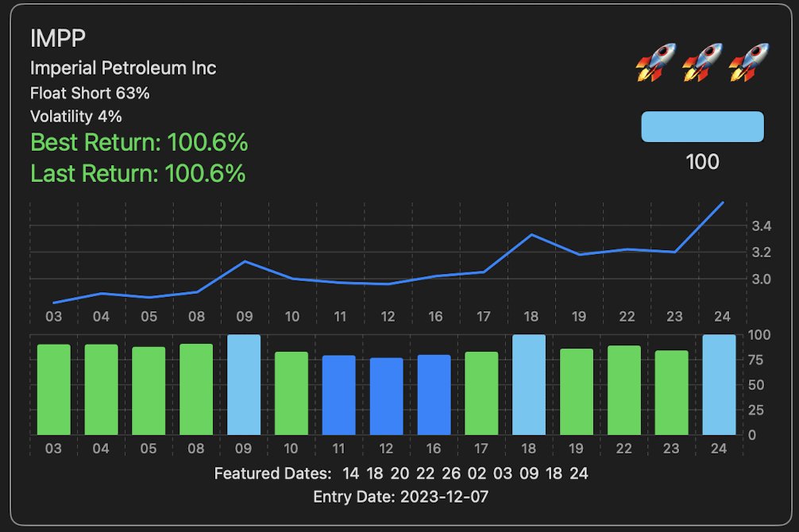Click featured date 14
The image size is (799, 532).
[x=350, y=473]
